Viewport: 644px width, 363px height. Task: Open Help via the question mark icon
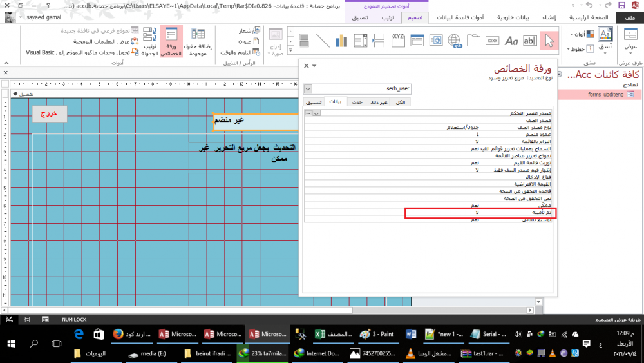point(48,5)
